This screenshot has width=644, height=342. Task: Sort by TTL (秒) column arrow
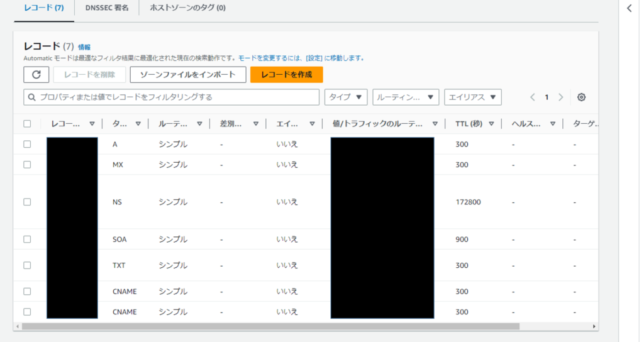point(491,124)
